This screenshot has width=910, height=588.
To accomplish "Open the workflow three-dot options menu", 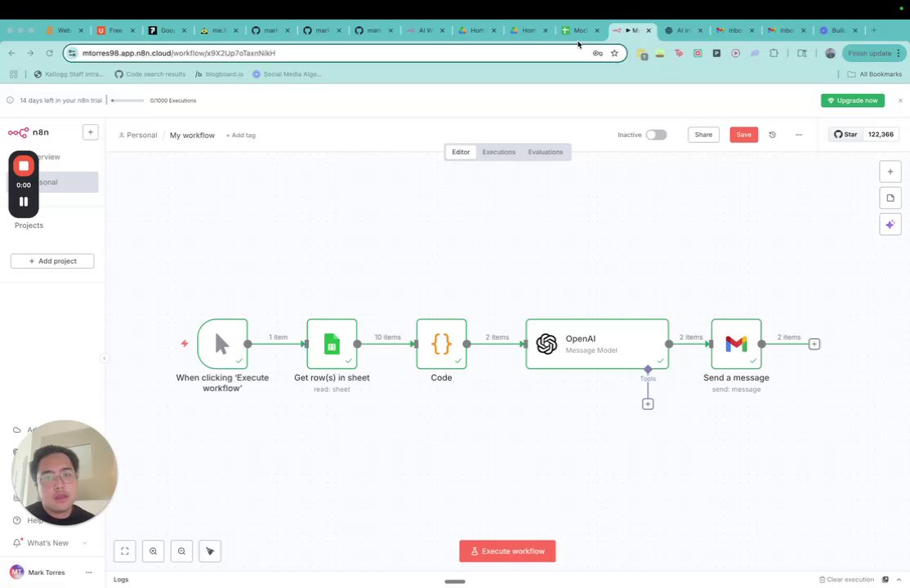I will [x=799, y=135].
